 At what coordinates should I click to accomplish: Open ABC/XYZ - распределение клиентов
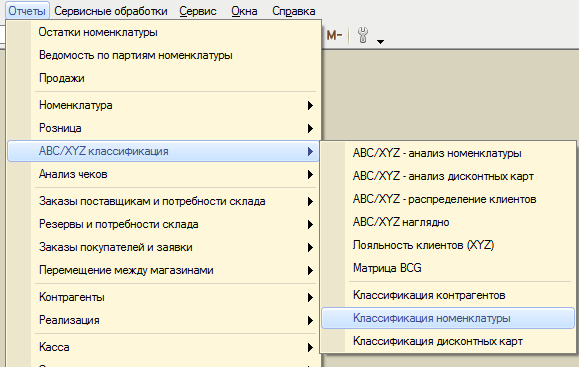click(448, 199)
